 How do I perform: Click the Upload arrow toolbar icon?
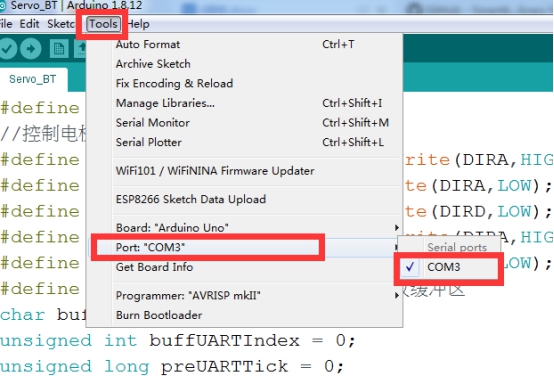31,48
